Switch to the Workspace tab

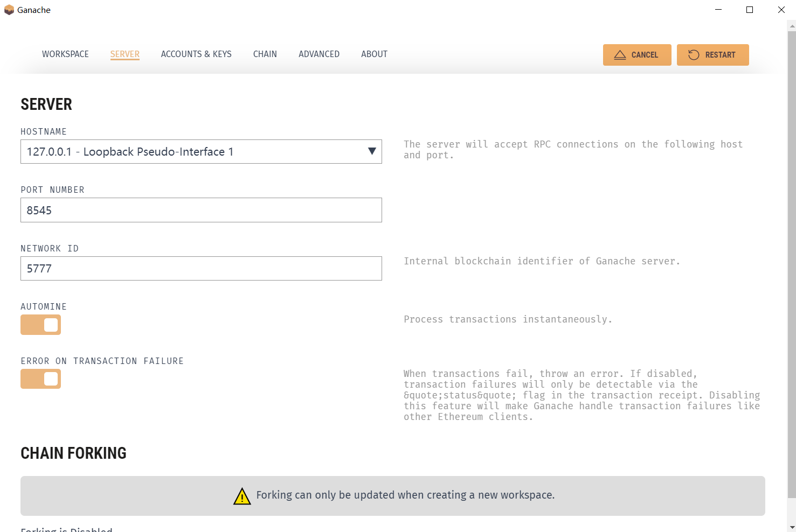[x=65, y=54]
